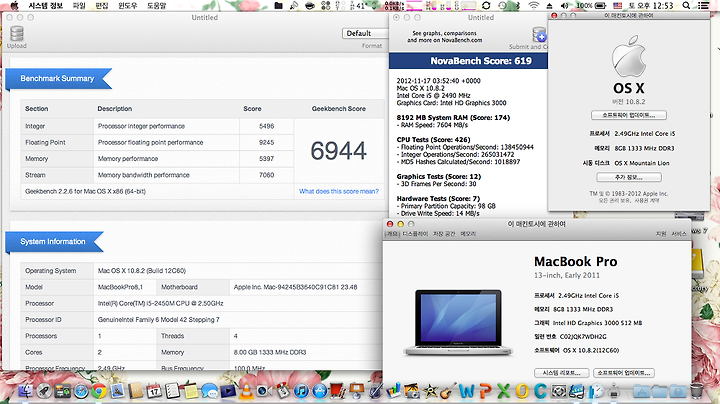Open the Support link in About This Mac
This screenshot has width=720, height=404.
click(x=661, y=234)
